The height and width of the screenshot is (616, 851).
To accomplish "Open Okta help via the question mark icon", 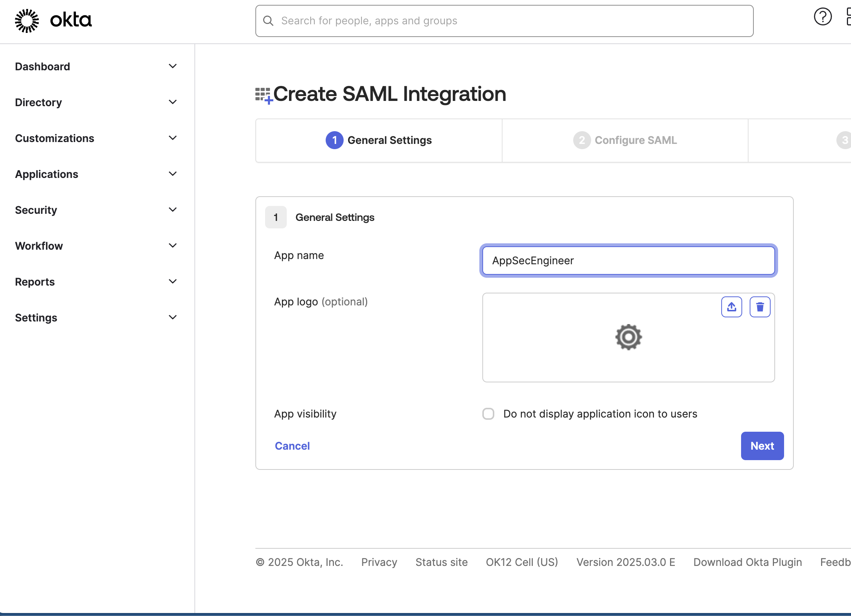I will coord(823,16).
